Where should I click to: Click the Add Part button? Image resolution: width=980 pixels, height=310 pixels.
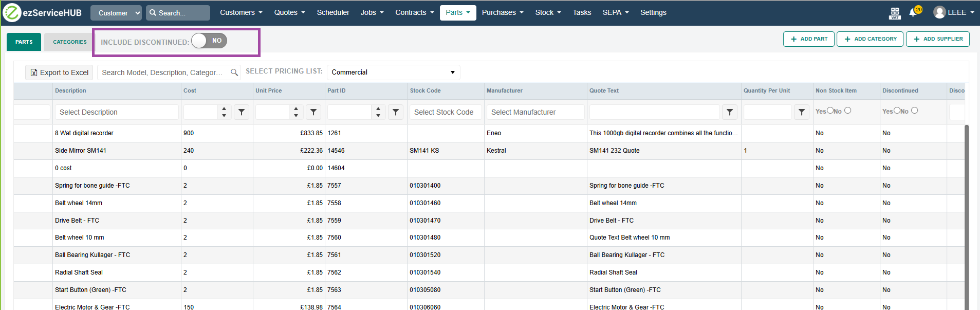809,39
